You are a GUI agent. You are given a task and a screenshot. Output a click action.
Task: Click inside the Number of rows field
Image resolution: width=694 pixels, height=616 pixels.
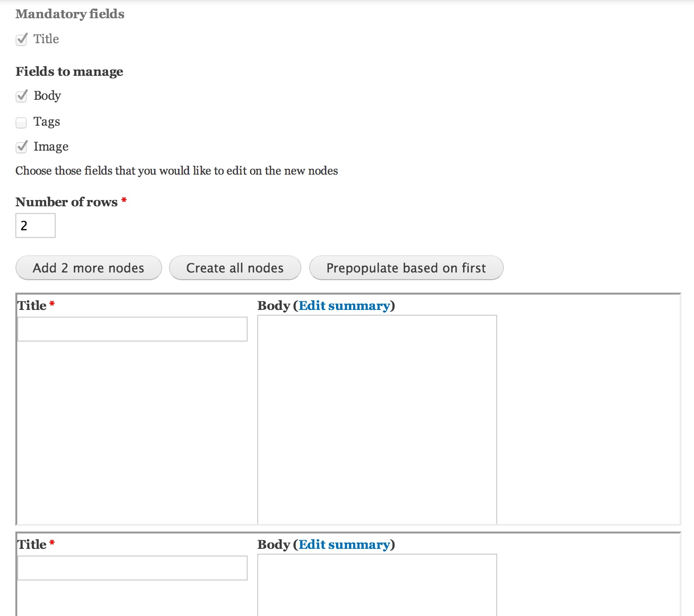click(x=35, y=225)
